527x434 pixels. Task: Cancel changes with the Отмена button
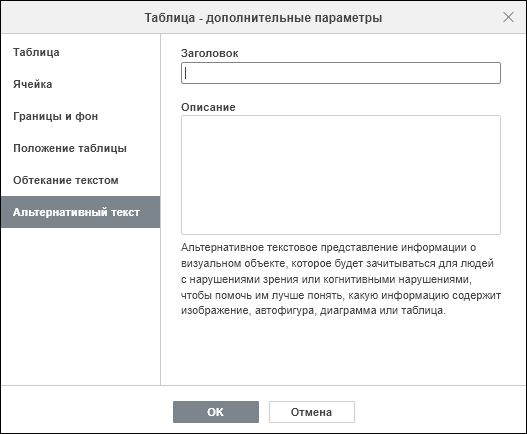click(312, 412)
